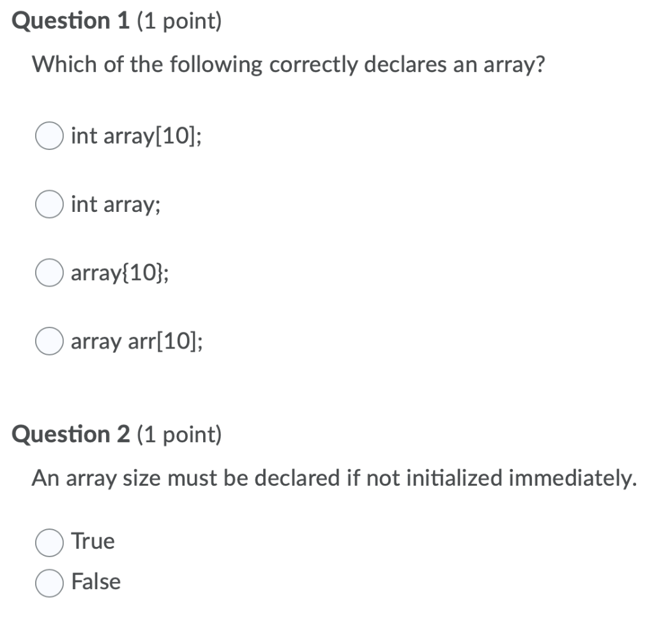
Task: Choose the first answer option of Question 1
Action: coord(49,136)
